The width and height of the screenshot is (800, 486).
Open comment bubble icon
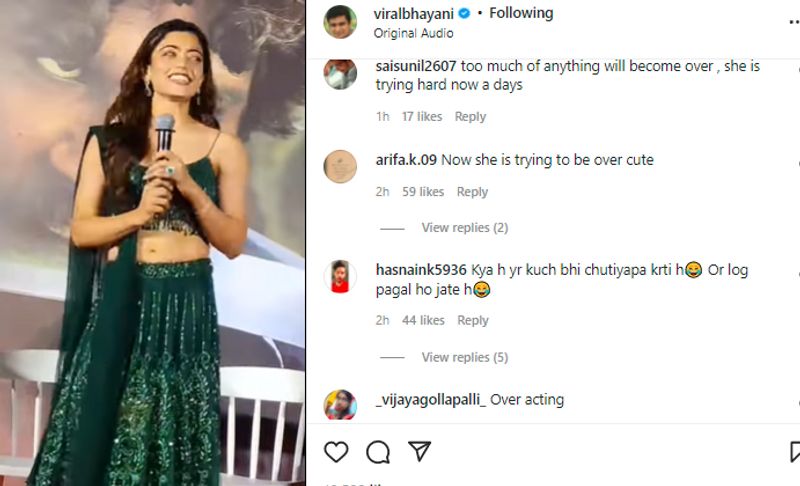pos(378,452)
